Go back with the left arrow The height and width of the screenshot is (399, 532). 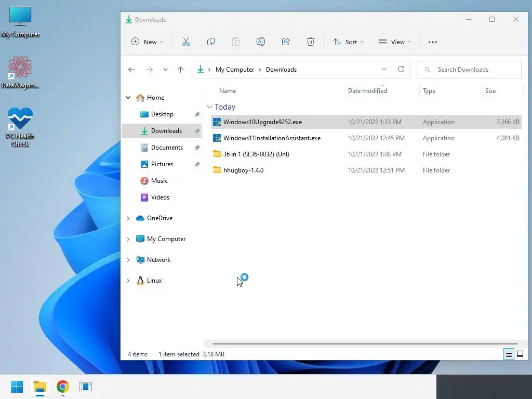(131, 70)
